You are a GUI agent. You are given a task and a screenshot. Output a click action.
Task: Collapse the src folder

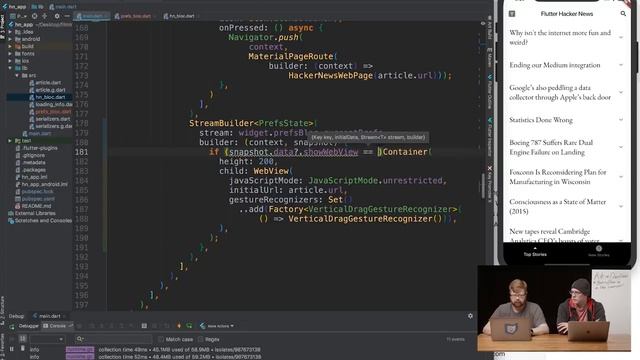(17, 76)
